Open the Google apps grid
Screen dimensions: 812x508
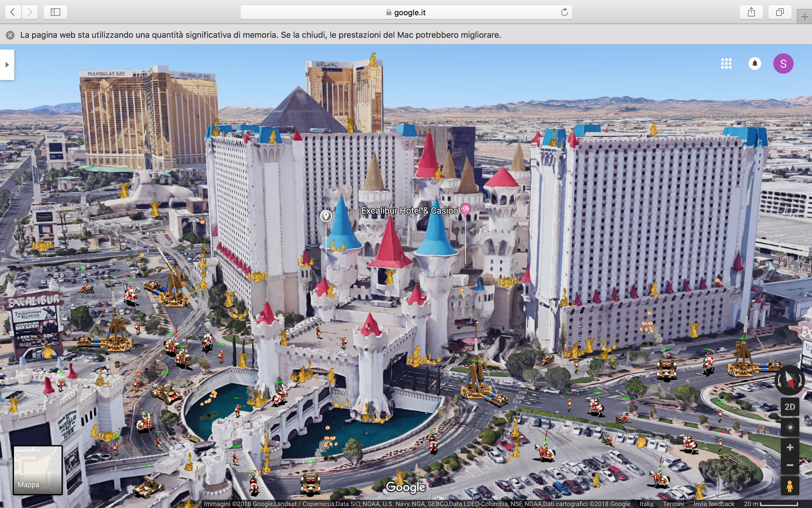(x=726, y=63)
